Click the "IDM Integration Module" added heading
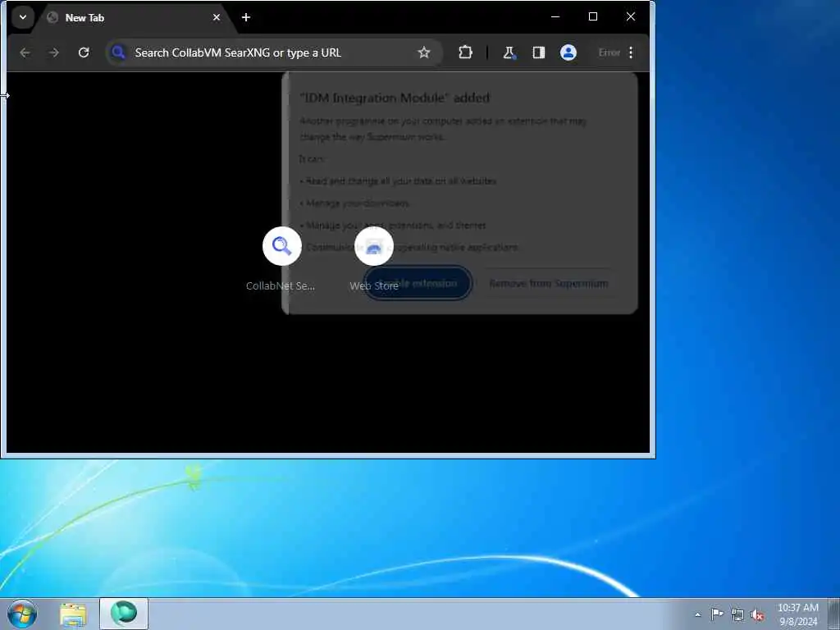 [395, 98]
